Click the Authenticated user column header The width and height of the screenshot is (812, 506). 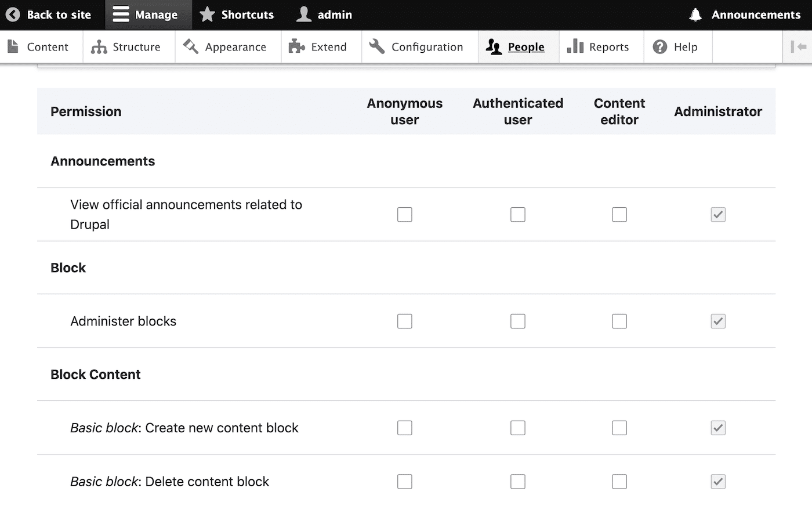518,111
